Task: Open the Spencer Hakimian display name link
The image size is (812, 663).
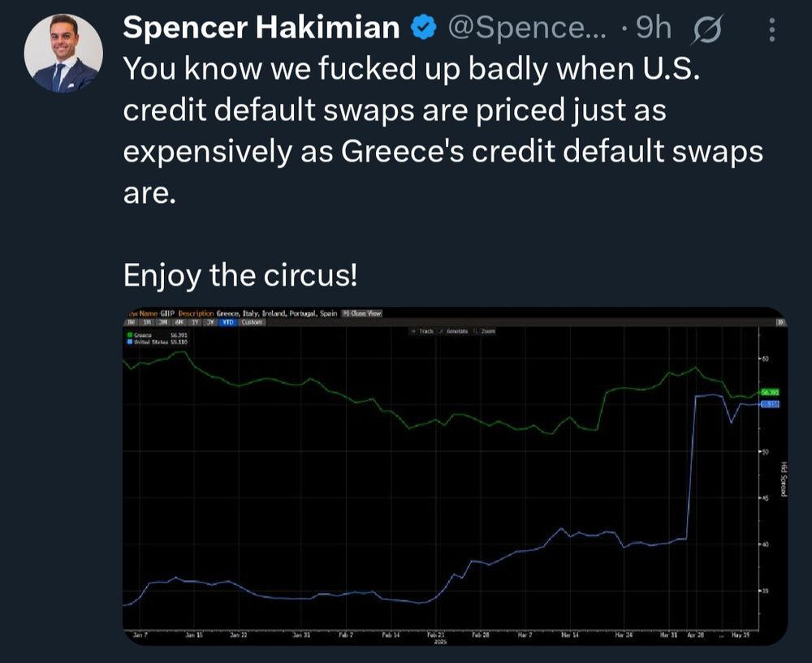Action: pos(261,28)
